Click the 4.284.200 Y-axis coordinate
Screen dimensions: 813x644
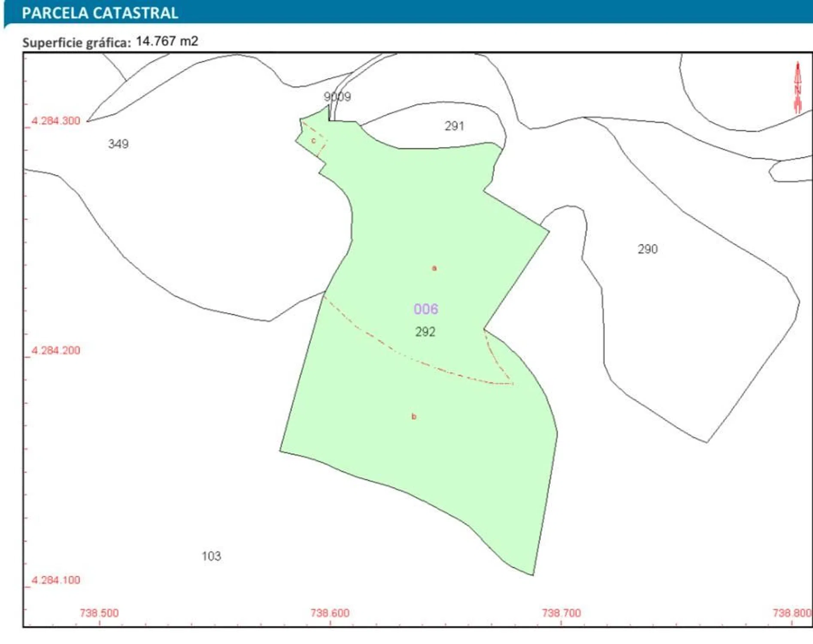point(56,350)
